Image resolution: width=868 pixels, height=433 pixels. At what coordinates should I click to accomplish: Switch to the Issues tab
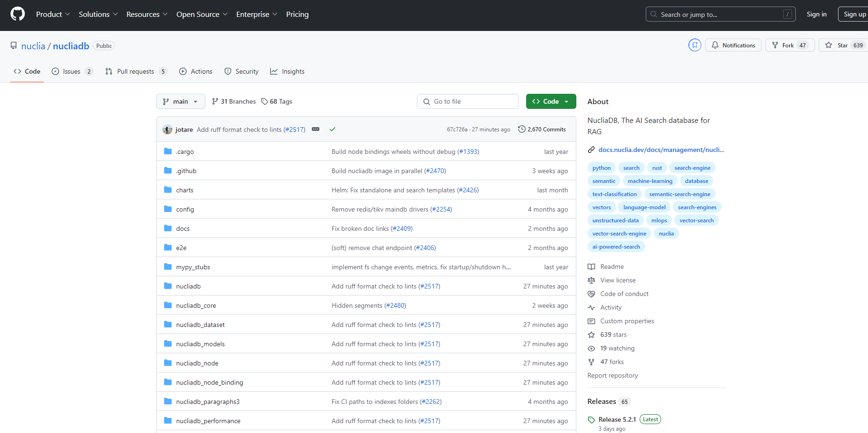(72, 71)
